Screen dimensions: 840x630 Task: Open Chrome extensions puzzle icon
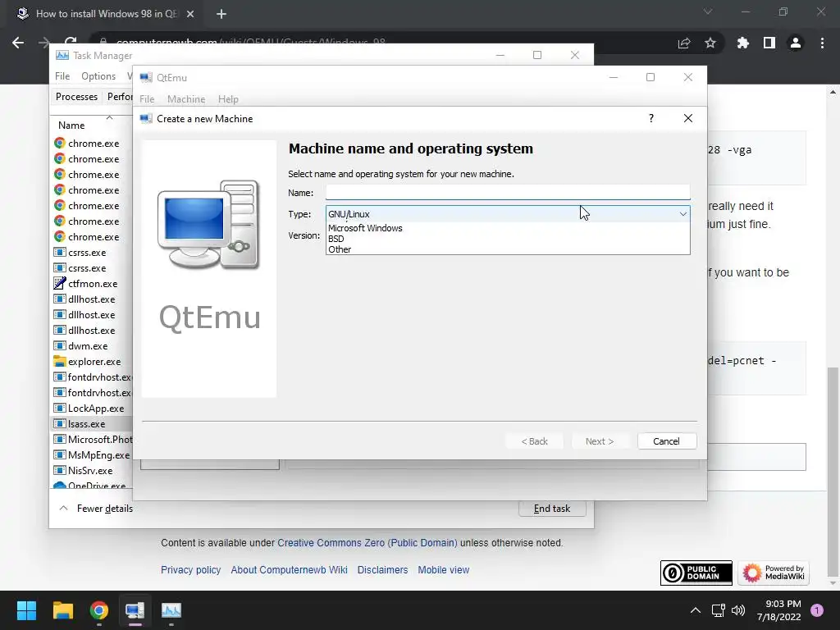[742, 43]
